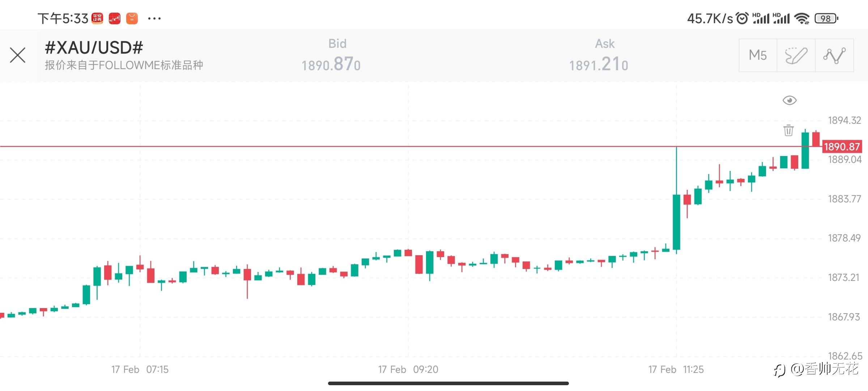Screen dimensions: 868x391
Task: Tap the Wi-Fi status icon
Action: [802, 18]
